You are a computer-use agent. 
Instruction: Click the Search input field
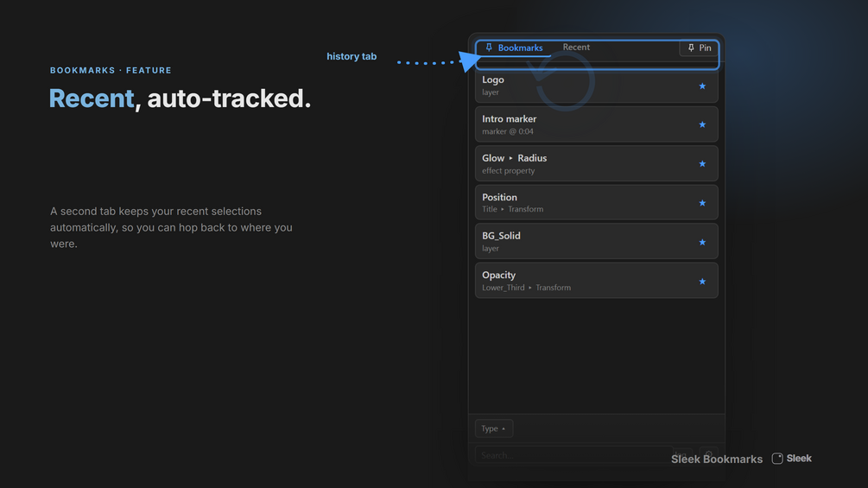(573, 455)
